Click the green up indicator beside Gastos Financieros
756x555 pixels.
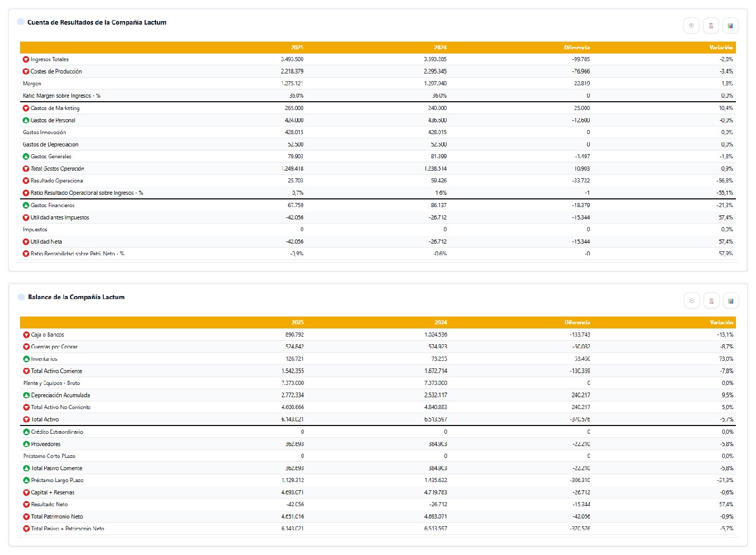tap(26, 206)
